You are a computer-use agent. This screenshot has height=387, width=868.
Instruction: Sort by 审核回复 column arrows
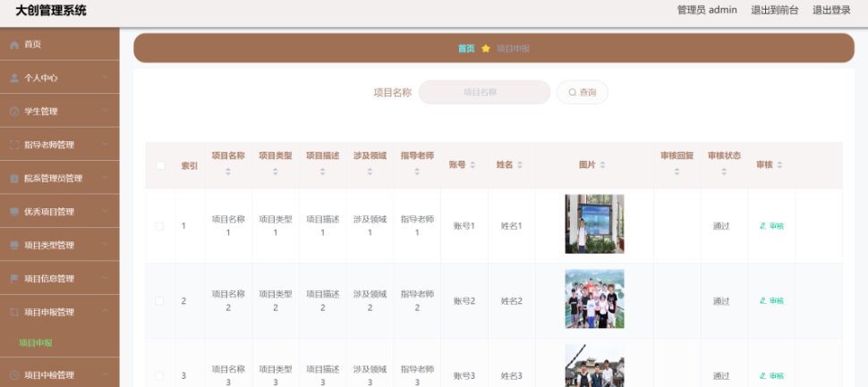677,172
